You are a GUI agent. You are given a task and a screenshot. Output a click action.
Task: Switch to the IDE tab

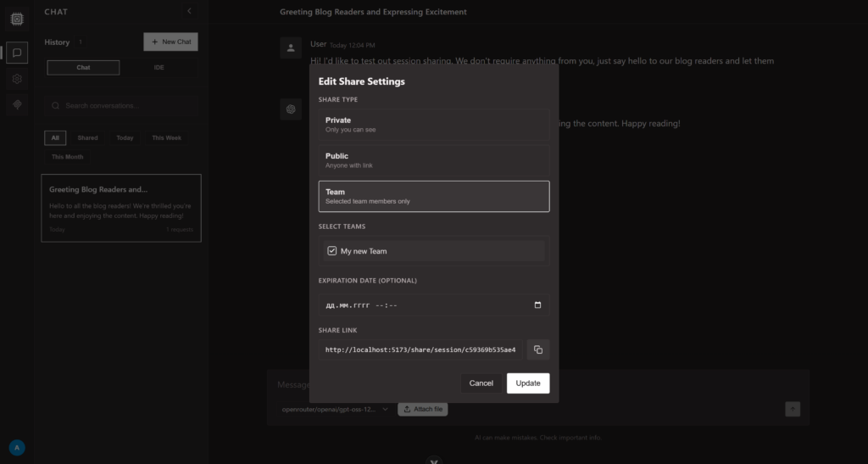159,67
